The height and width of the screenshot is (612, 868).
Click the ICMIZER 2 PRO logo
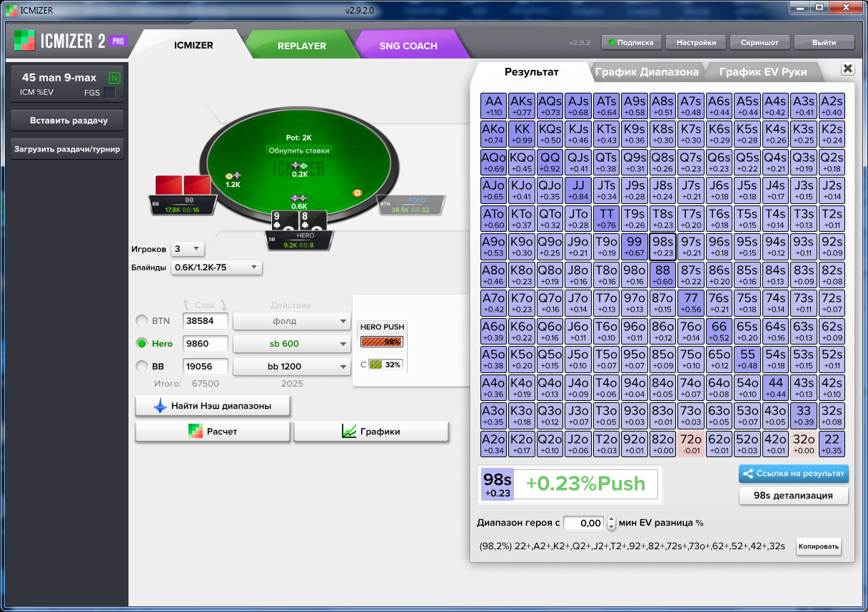pos(70,41)
